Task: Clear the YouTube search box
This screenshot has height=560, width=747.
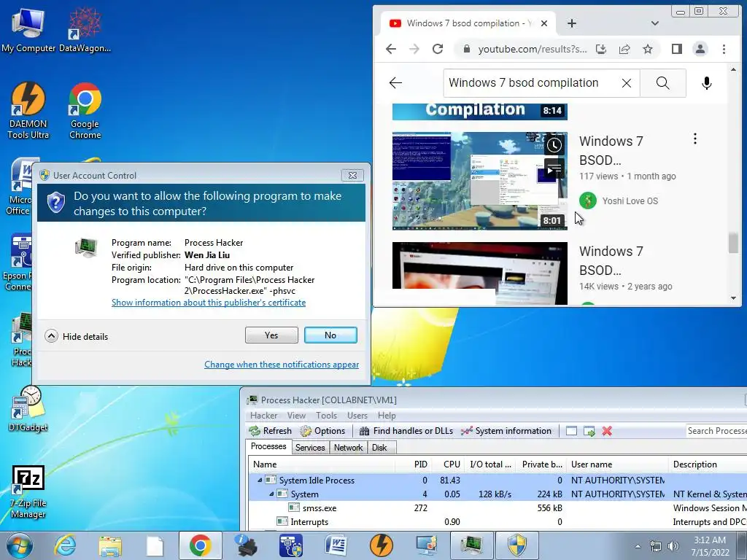Action: pyautogui.click(x=627, y=83)
